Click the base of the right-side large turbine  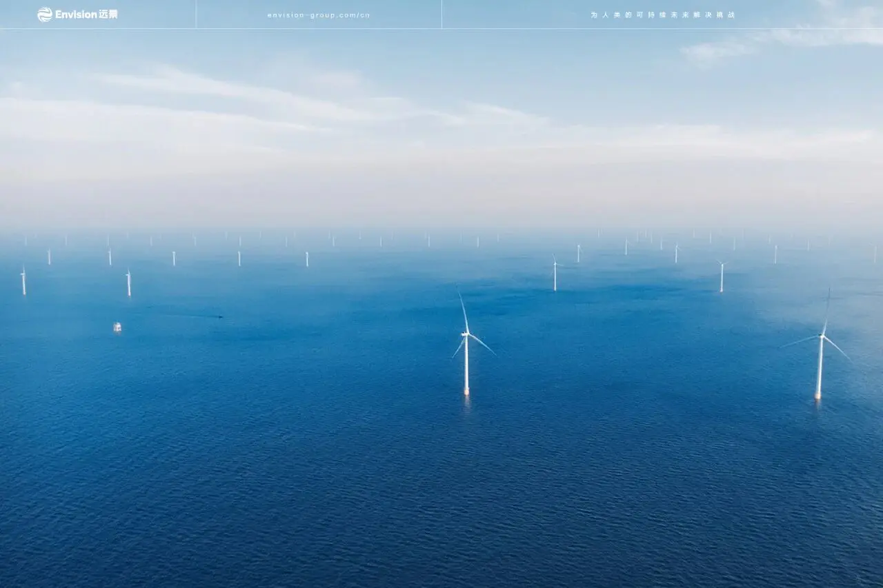pos(818,396)
